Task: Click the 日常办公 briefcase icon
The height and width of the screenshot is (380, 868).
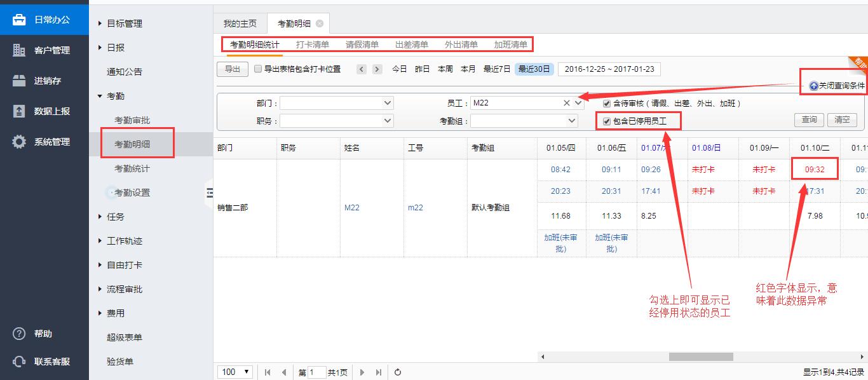Action: pyautogui.click(x=19, y=20)
